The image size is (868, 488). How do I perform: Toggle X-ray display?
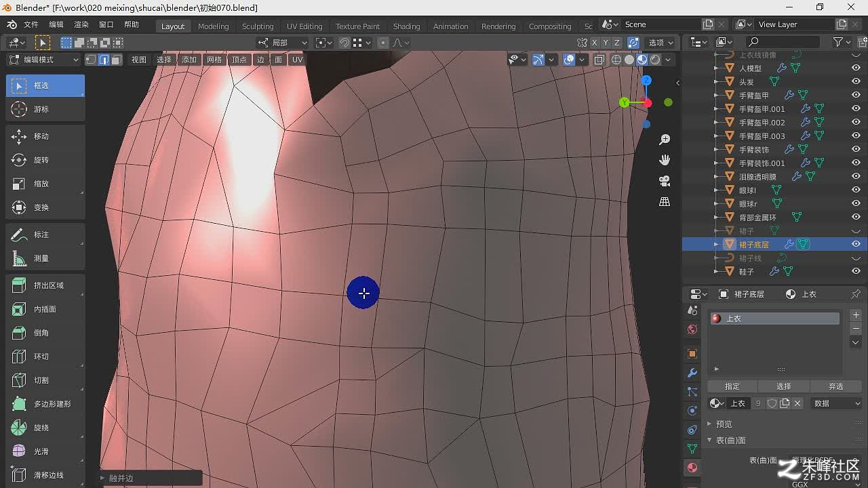point(599,60)
